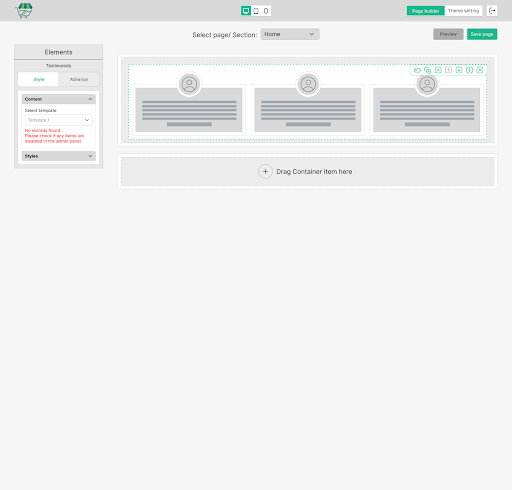This screenshot has width=512, height=490.
Task: Click the add element icon in toolbar
Action: [438, 70]
